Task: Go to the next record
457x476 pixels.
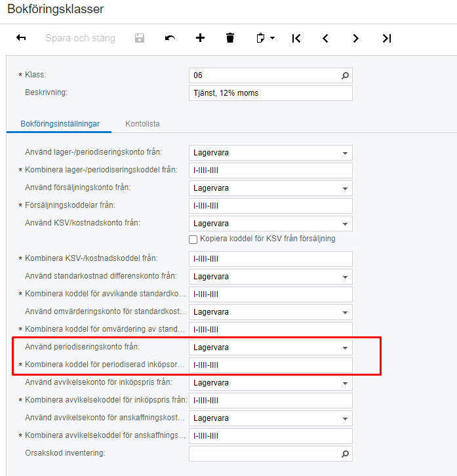Action: [356, 38]
